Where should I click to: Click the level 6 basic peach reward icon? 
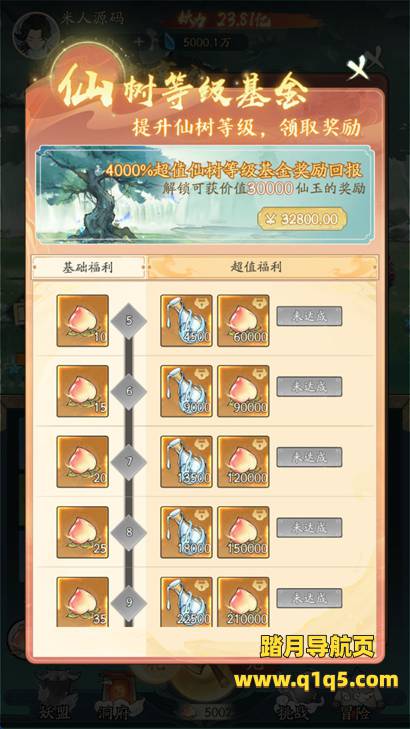point(83,391)
